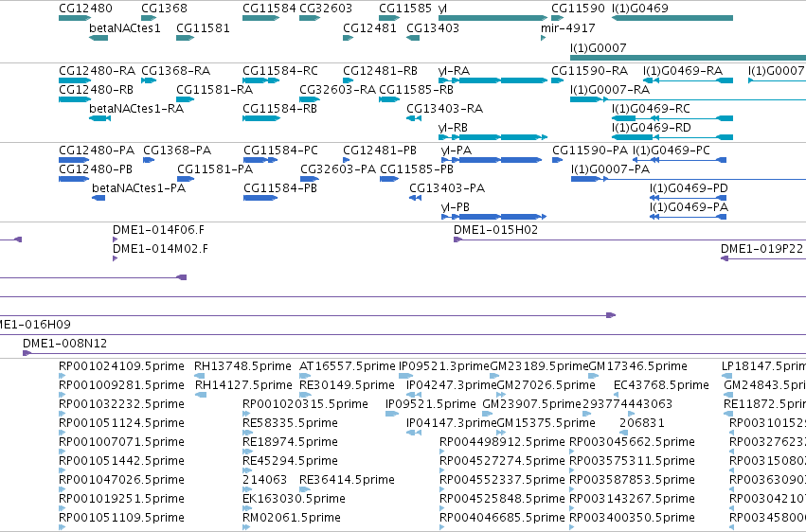Select the RP003045662.5prime EST label
This screenshot has height=532, width=806.
[x=633, y=442]
